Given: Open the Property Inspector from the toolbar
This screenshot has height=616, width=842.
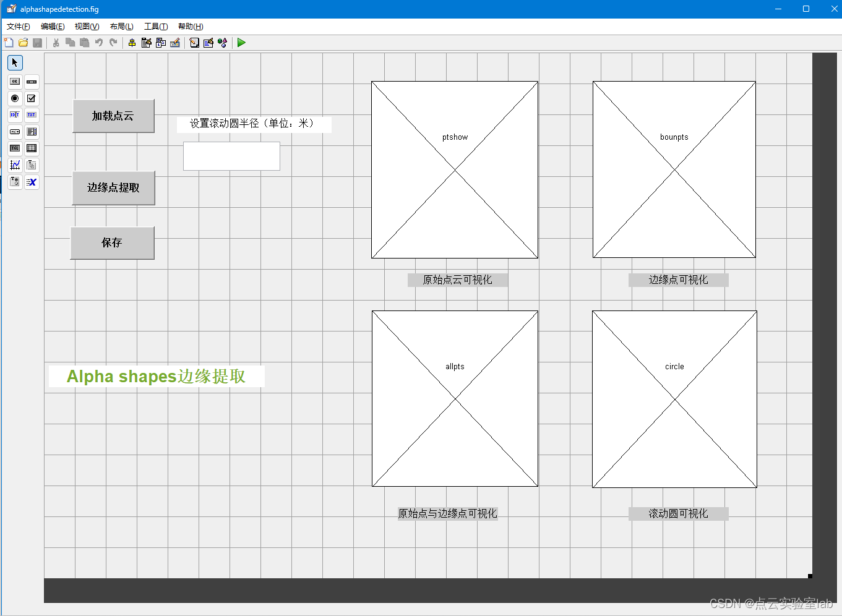Looking at the screenshot, I should coord(208,43).
